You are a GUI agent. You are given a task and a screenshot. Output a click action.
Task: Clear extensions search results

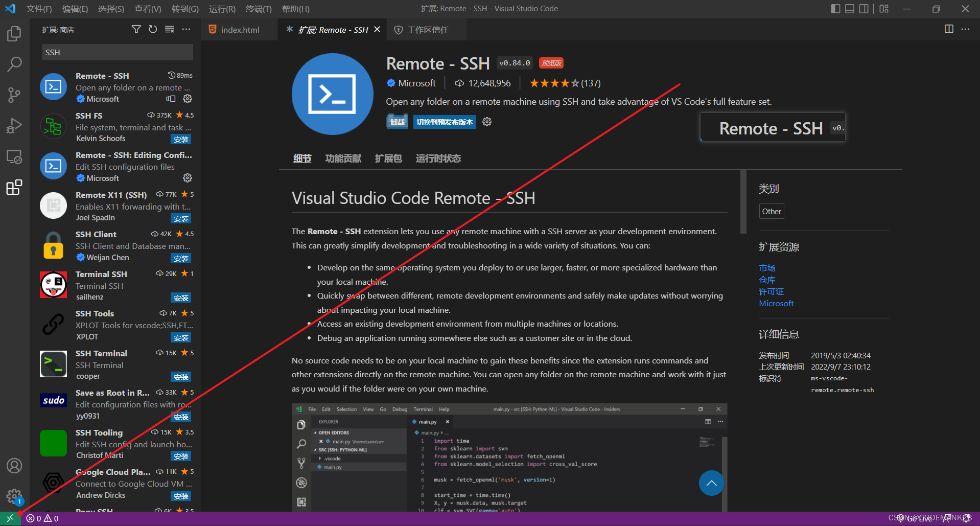pyautogui.click(x=170, y=30)
